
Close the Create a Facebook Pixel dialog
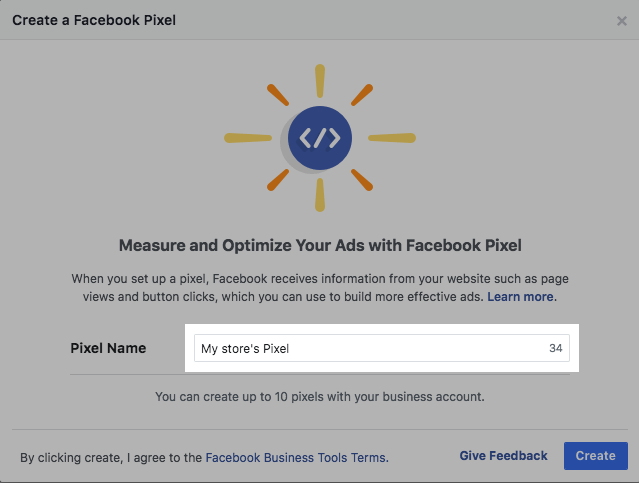[x=622, y=20]
